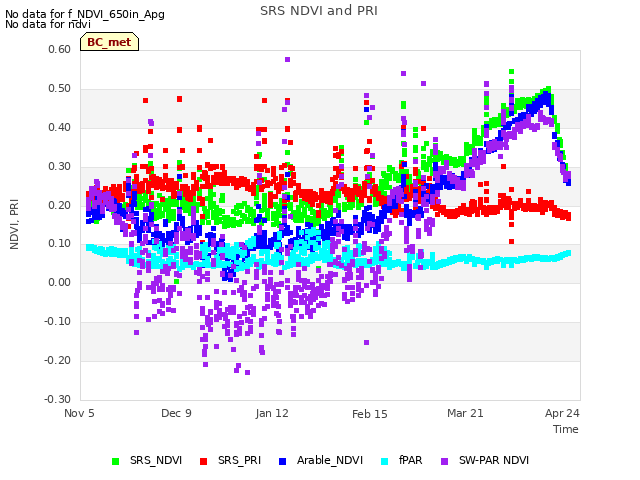
Task: Select the SRS_PRI legend label
Action: pos(239,460)
